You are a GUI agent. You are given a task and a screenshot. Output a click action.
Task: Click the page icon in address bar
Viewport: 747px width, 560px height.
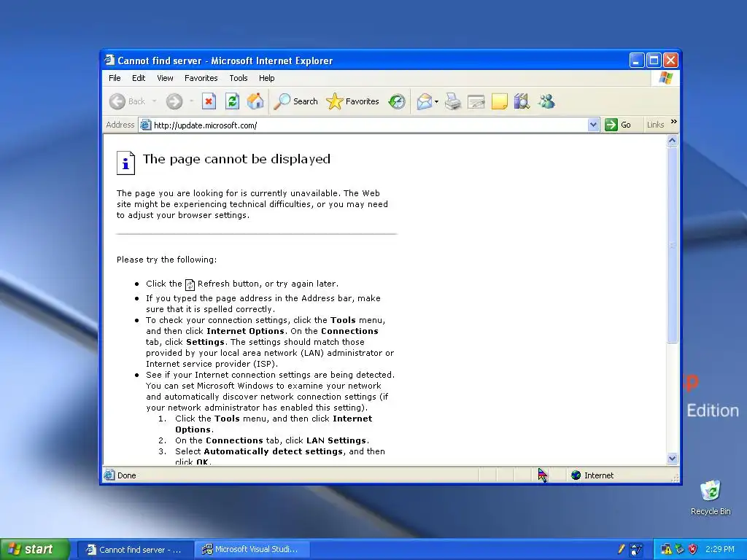(x=145, y=125)
